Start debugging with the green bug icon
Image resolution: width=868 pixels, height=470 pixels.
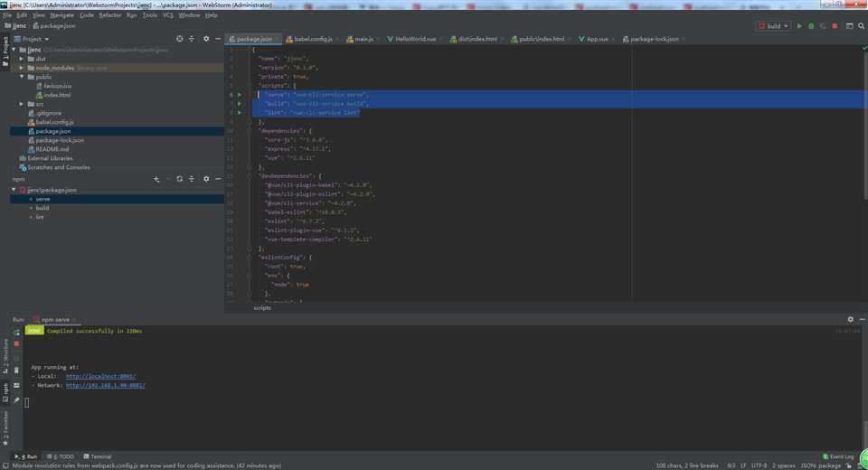click(811, 26)
